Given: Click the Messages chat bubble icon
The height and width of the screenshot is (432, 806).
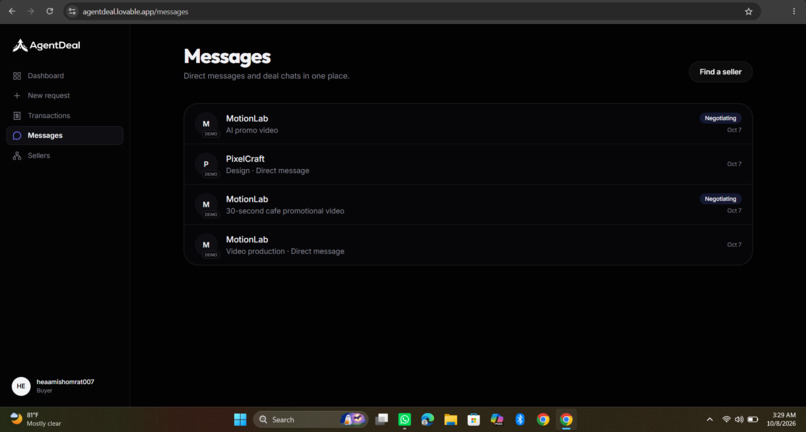Looking at the screenshot, I should (x=17, y=136).
